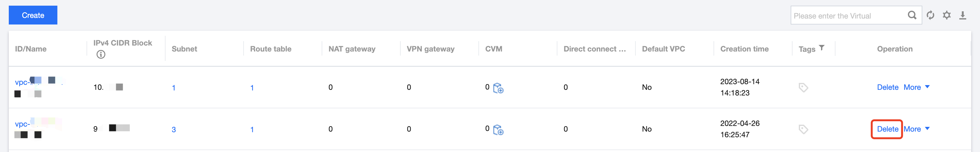Open first row route table link
This screenshot has width=980, height=152.
(252, 88)
